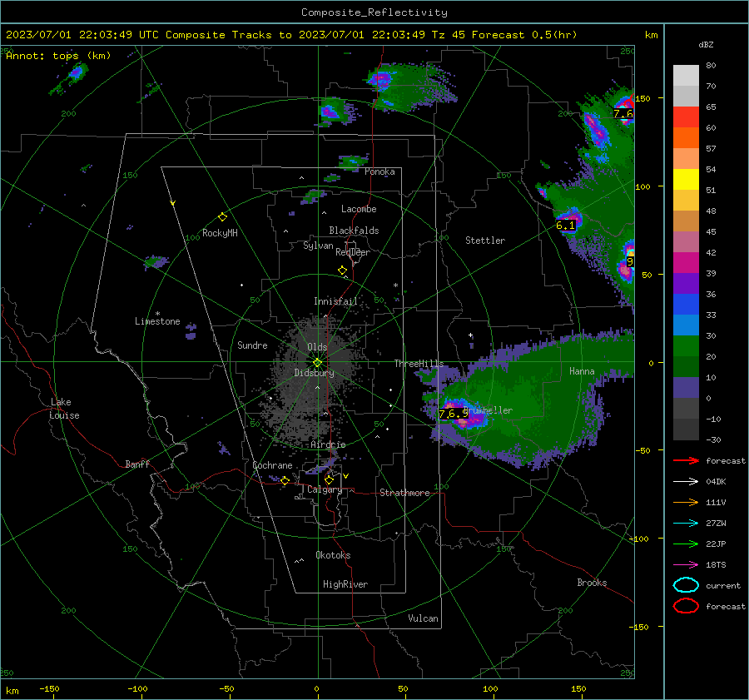The height and width of the screenshot is (700, 749).
Task: Select the Vulcan label
Action: [424, 618]
